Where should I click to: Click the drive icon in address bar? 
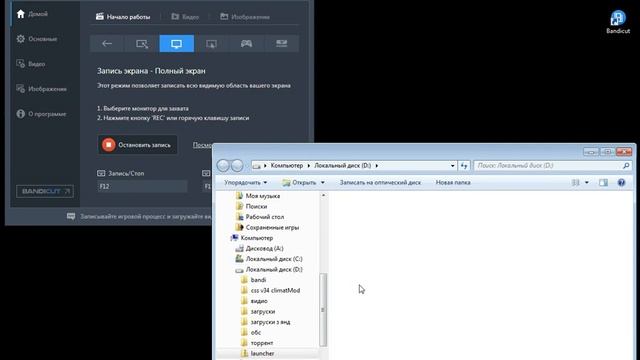coord(256,166)
